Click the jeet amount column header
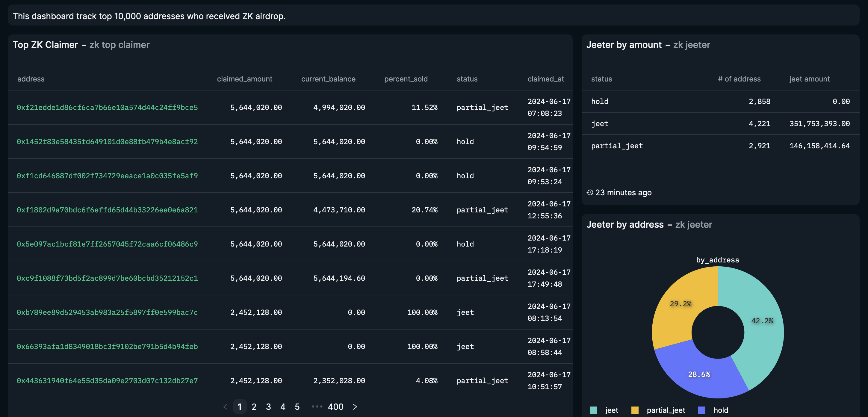 click(809, 79)
